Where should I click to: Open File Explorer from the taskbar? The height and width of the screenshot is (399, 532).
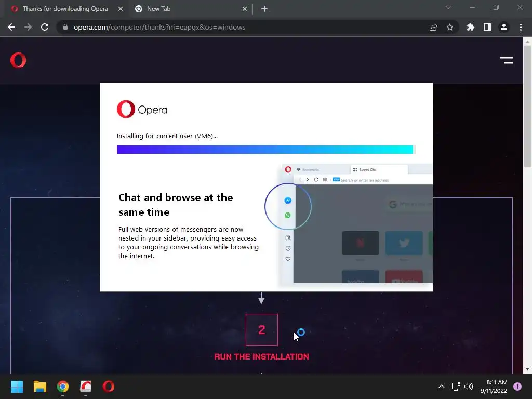tap(39, 387)
